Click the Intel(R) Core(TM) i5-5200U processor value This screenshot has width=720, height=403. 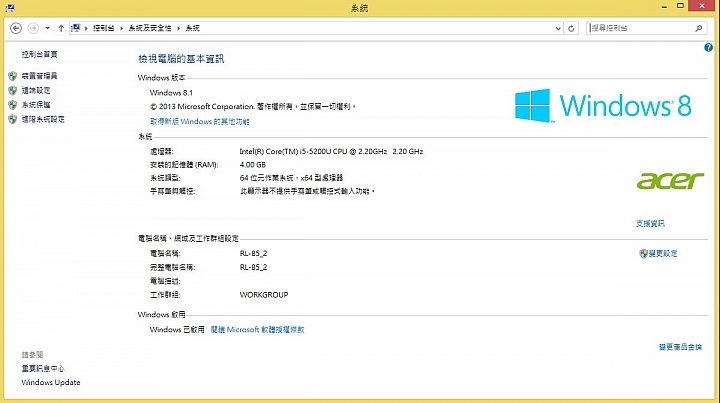pyautogui.click(x=331, y=151)
